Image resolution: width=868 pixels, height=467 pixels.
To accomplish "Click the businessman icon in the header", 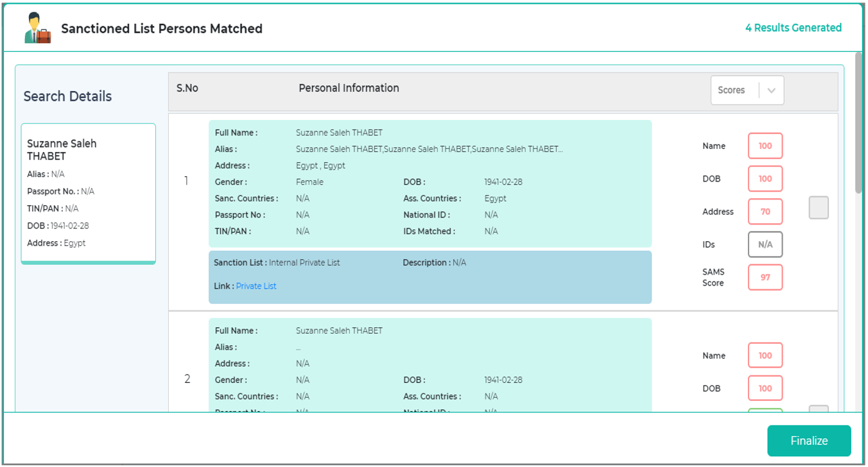I will pyautogui.click(x=37, y=29).
